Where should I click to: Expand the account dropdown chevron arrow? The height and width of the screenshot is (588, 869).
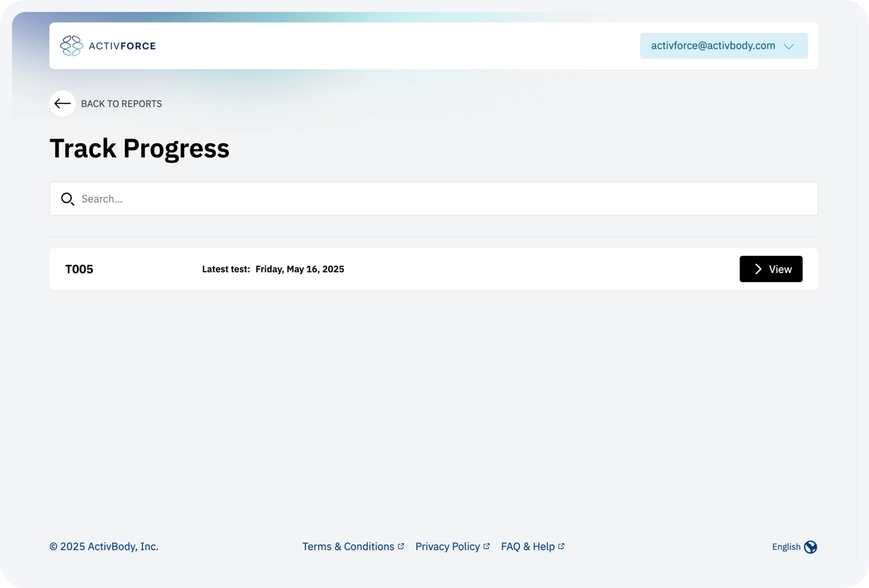(789, 46)
